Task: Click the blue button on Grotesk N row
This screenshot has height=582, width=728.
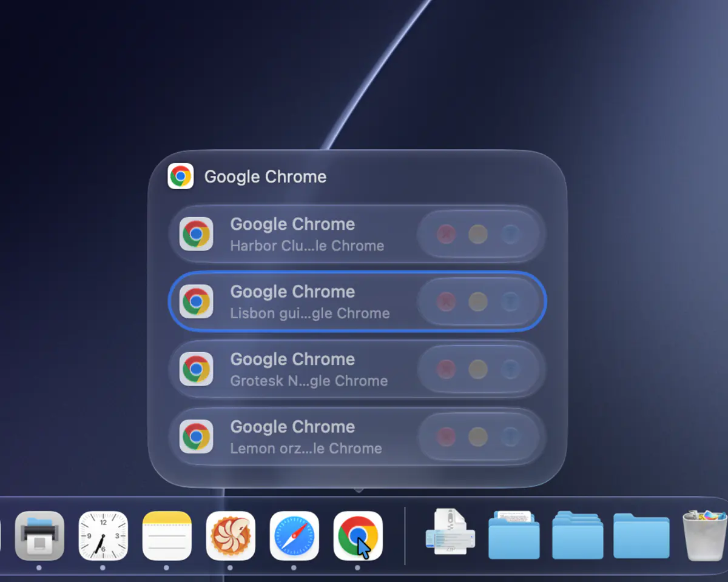Action: (510, 369)
